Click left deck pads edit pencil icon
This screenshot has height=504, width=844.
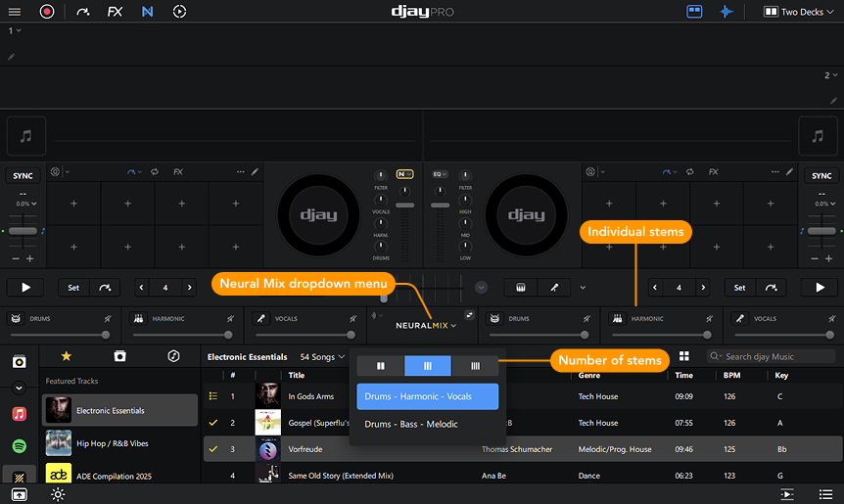pos(255,171)
